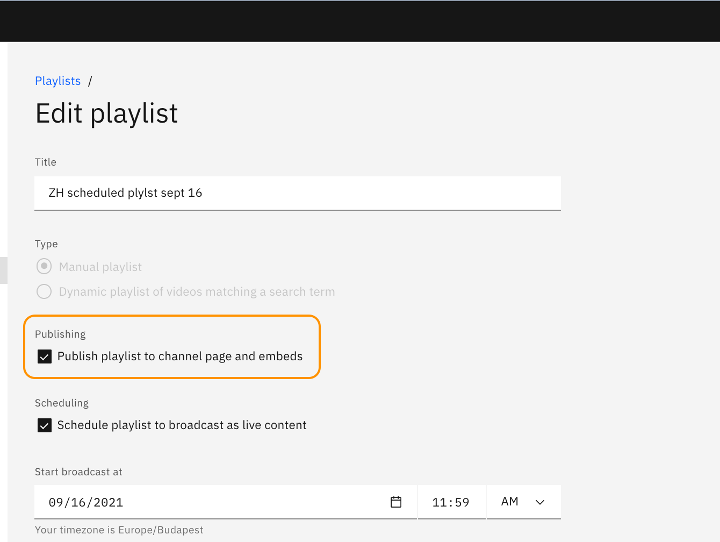Select the Manual playlist radio button
The width and height of the screenshot is (720, 542).
click(x=44, y=266)
